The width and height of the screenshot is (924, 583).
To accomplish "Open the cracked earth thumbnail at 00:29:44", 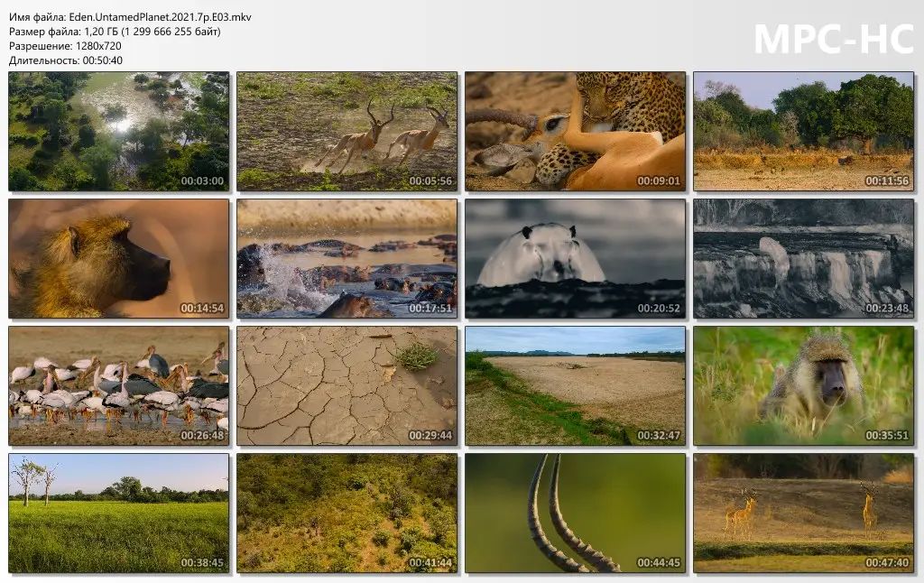I will [x=347, y=386].
